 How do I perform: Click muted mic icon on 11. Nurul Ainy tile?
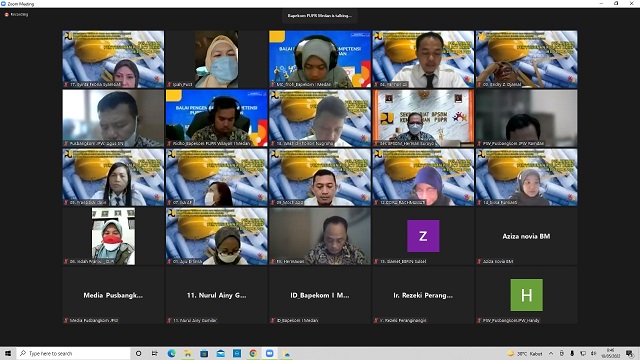tap(169, 320)
